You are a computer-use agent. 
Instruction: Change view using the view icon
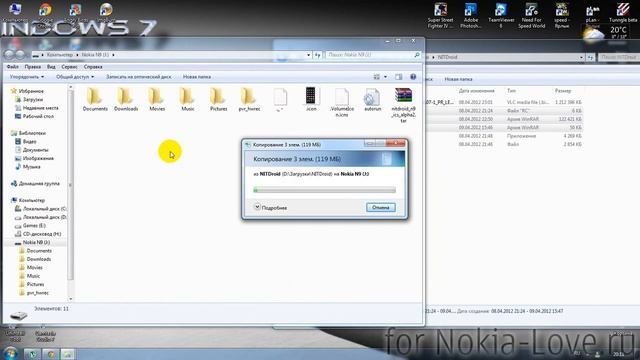(377, 77)
